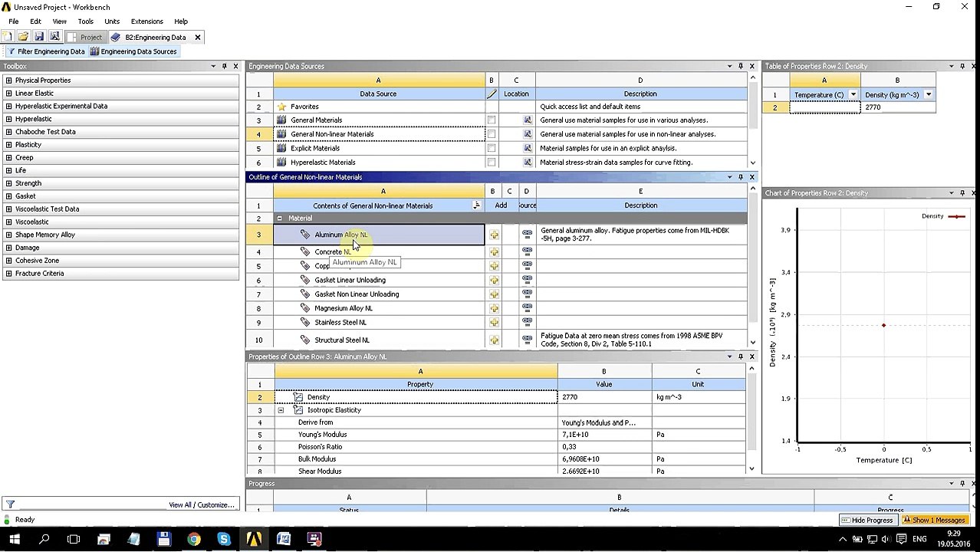Click location icon for Explicit Materials

pos(528,148)
